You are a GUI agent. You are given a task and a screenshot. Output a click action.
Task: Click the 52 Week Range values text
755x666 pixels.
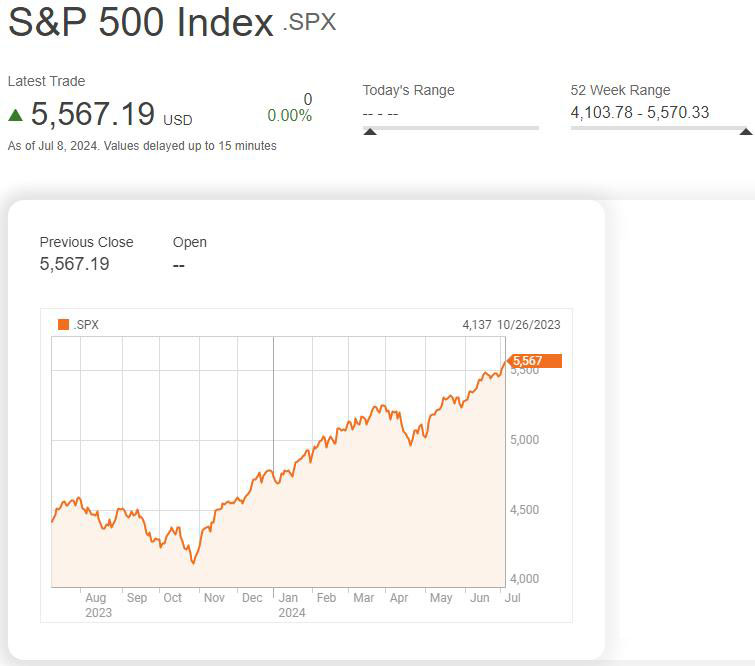point(639,112)
